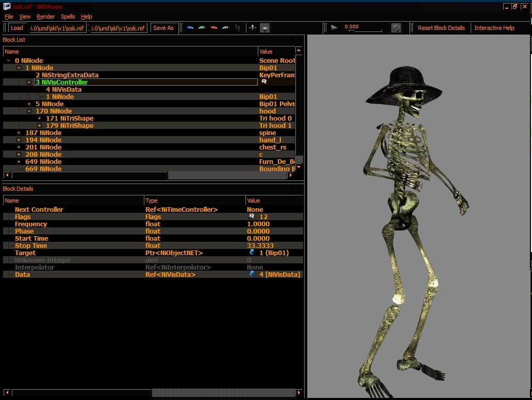The height and width of the screenshot is (400, 532).
Task: Expand the 171 NiTriShape branch
Action: click(x=39, y=119)
